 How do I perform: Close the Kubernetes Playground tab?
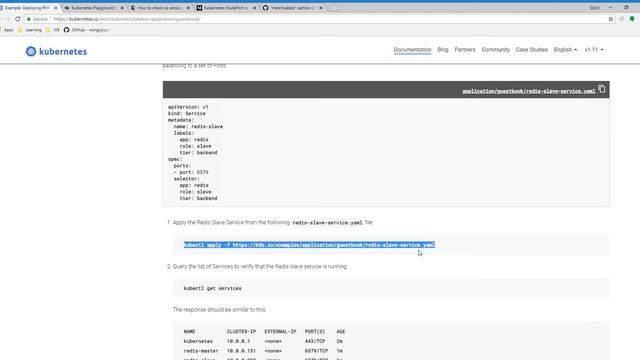pyautogui.click(x=122, y=8)
